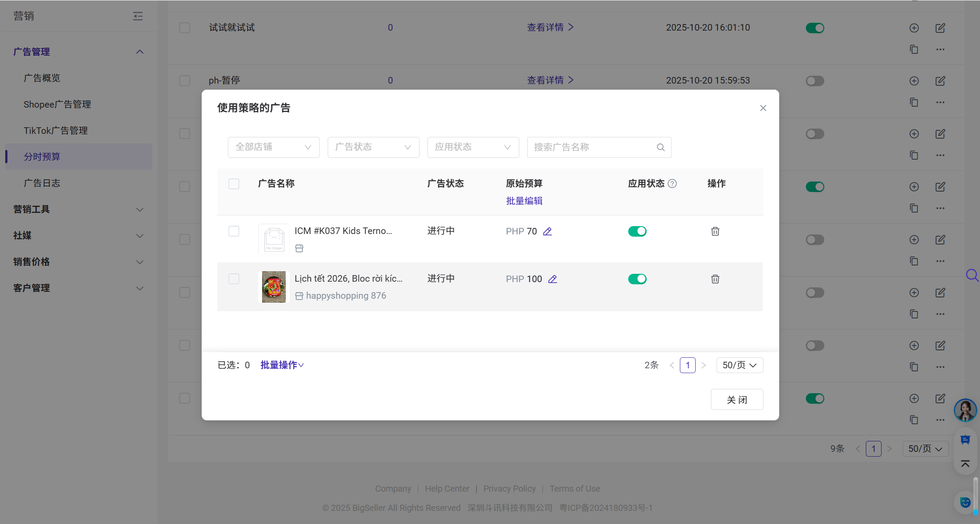This screenshot has width=980, height=524.
Task: Check the select-all checkbox in the table header
Action: coord(234,184)
